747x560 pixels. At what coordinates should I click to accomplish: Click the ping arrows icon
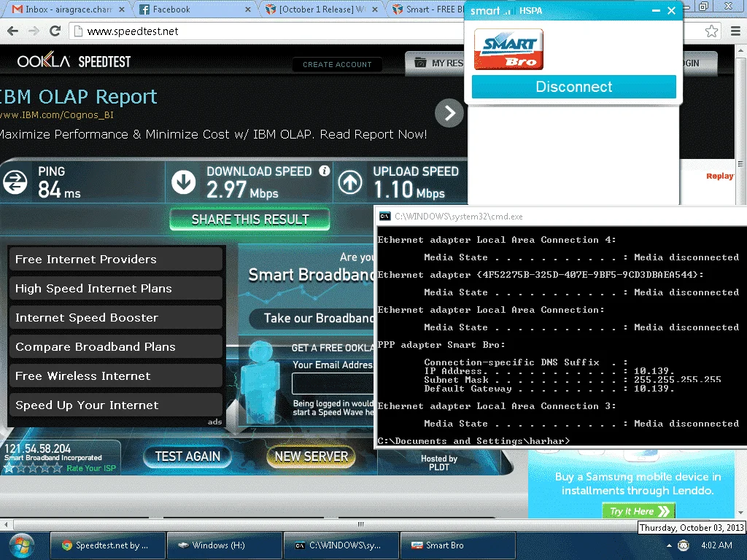(x=15, y=182)
